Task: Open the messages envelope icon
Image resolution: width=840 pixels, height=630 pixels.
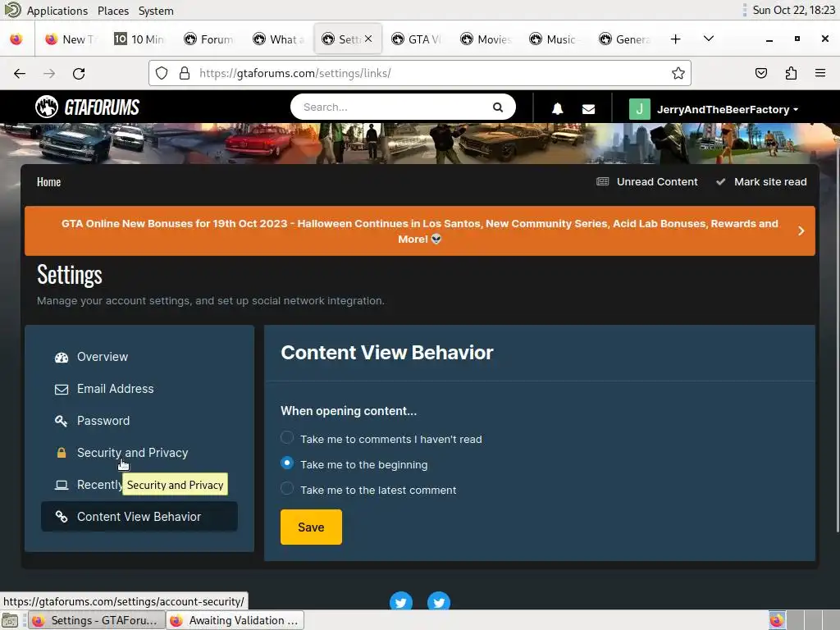Action: coord(588,109)
